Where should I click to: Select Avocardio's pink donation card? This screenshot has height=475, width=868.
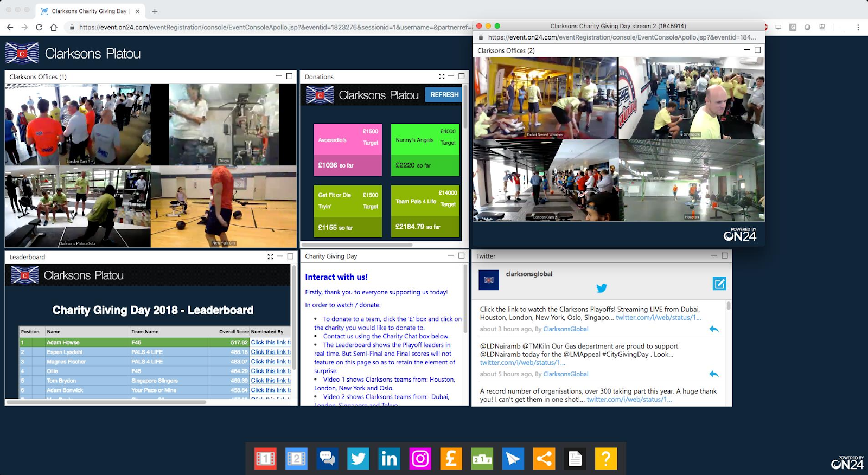point(348,150)
